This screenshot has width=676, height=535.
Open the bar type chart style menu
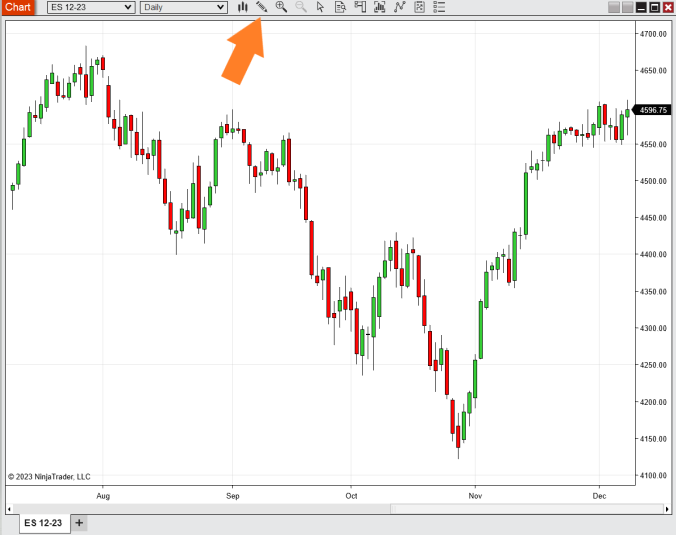[242, 7]
